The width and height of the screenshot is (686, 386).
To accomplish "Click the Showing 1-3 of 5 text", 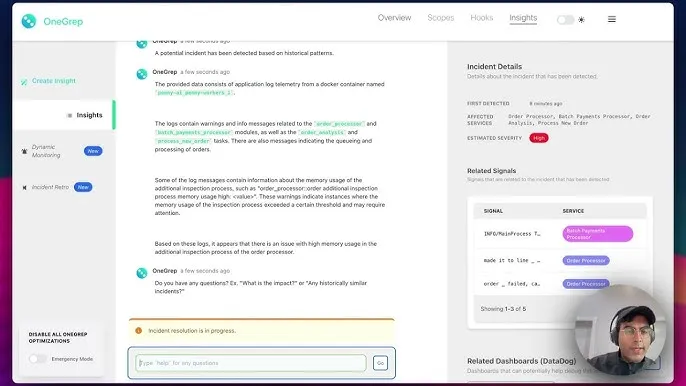I will [503, 309].
